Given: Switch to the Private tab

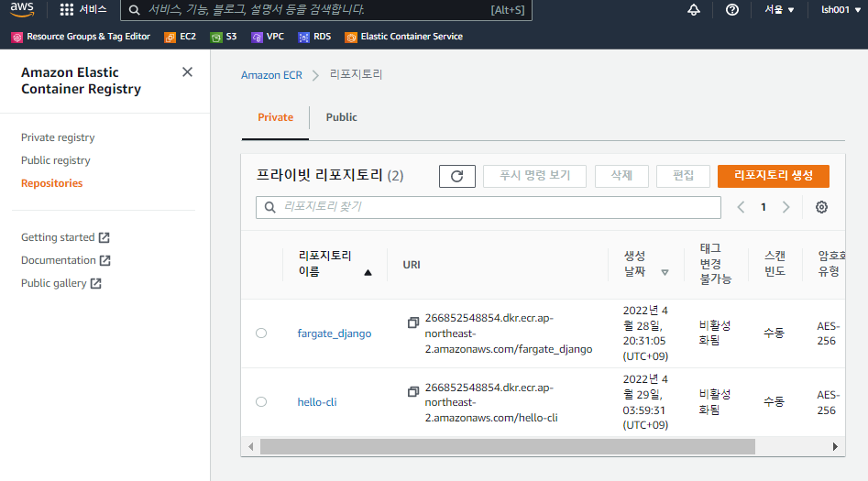Looking at the screenshot, I should tap(275, 117).
